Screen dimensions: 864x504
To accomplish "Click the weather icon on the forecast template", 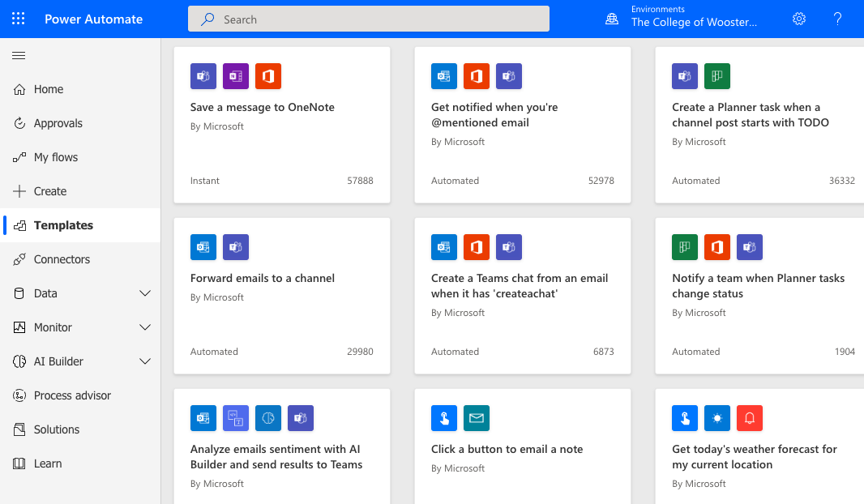I will [716, 418].
